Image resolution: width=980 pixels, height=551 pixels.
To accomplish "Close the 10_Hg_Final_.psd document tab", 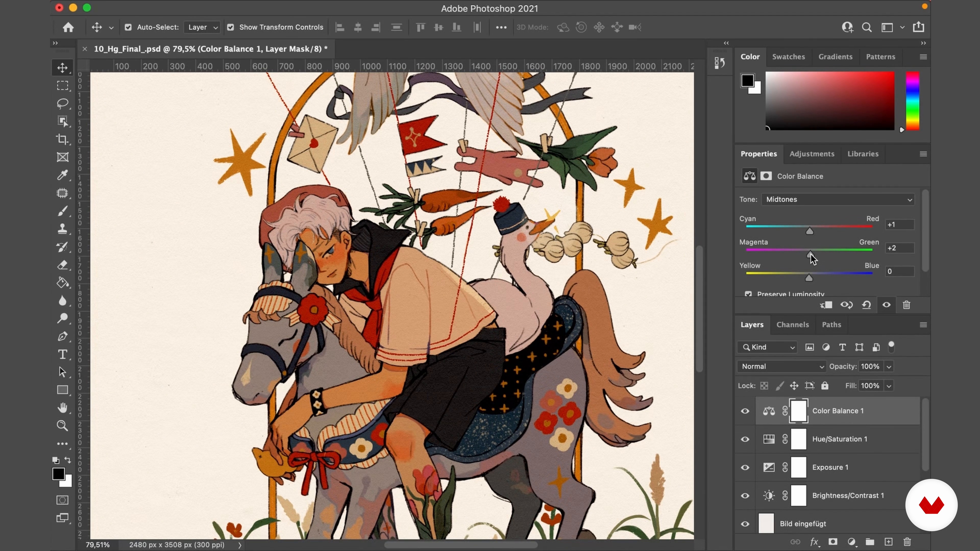I will tap(85, 49).
